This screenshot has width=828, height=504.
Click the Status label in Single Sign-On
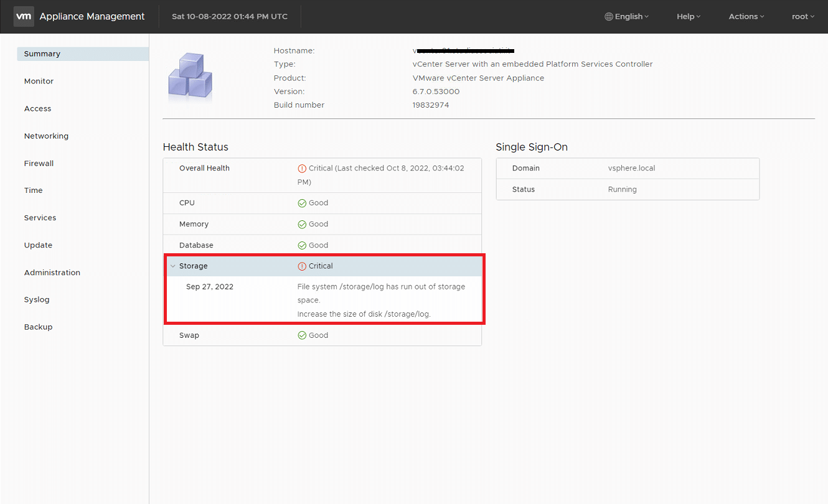coord(523,190)
